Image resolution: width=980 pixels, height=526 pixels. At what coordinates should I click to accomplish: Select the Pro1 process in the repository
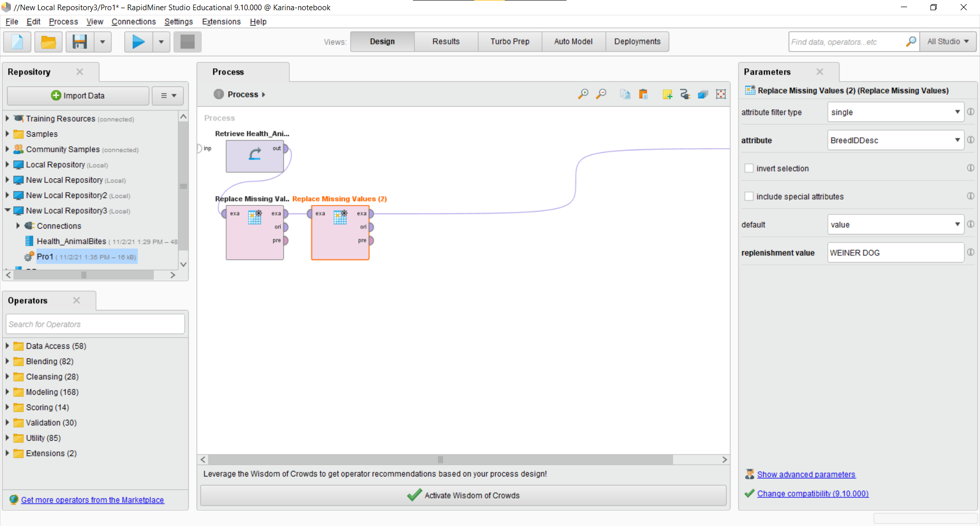pos(45,256)
